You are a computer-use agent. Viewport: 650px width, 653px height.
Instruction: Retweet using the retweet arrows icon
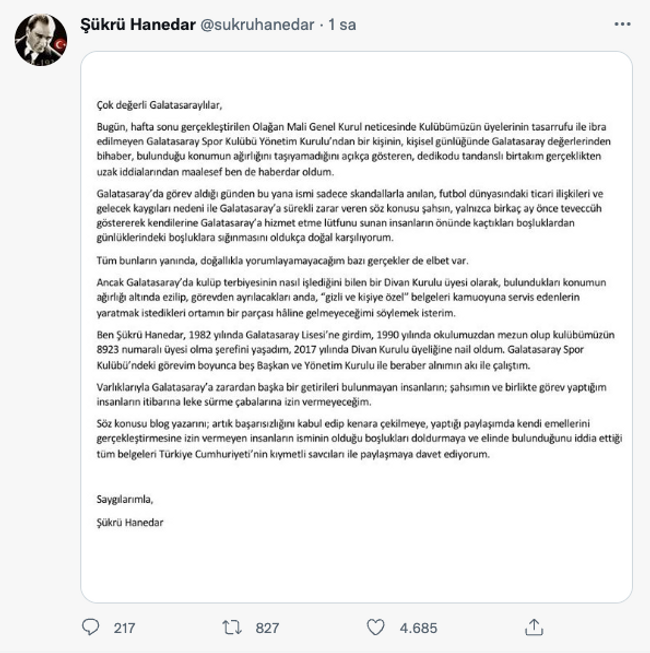232,627
